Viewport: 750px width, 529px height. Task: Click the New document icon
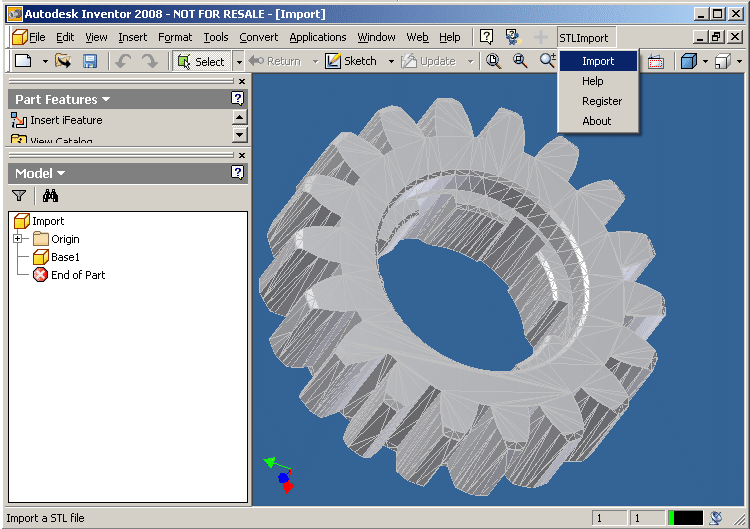click(23, 61)
